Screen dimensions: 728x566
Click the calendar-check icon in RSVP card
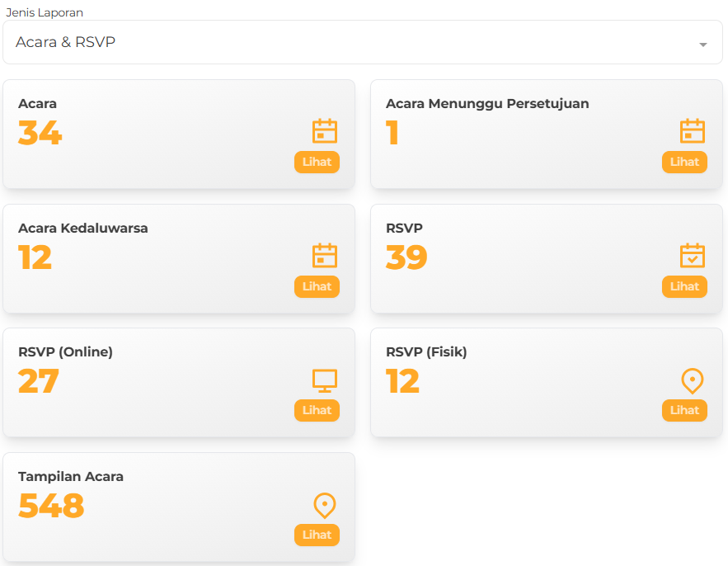[x=693, y=256]
